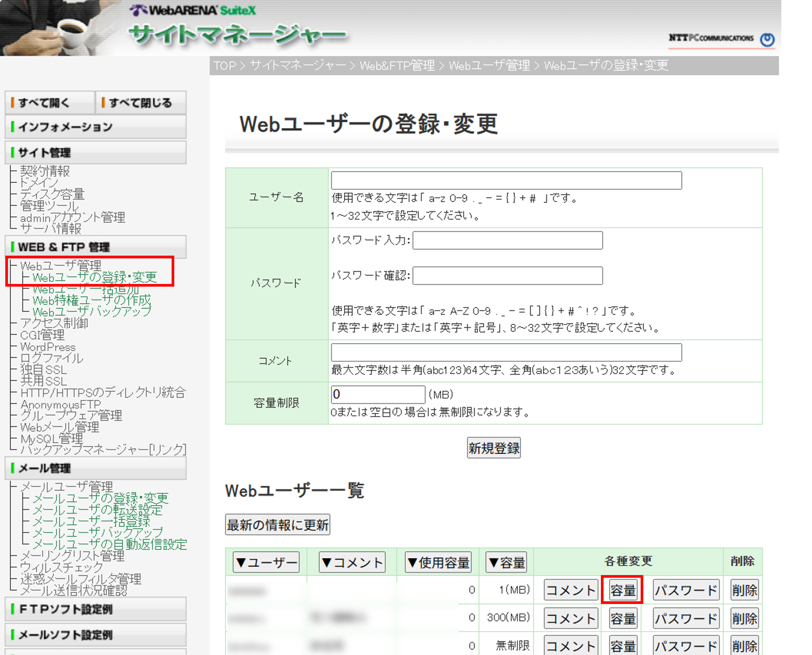Click the WebARENA SuiteX logo
Image resolution: width=812 pixels, height=655 pixels.
click(193, 10)
